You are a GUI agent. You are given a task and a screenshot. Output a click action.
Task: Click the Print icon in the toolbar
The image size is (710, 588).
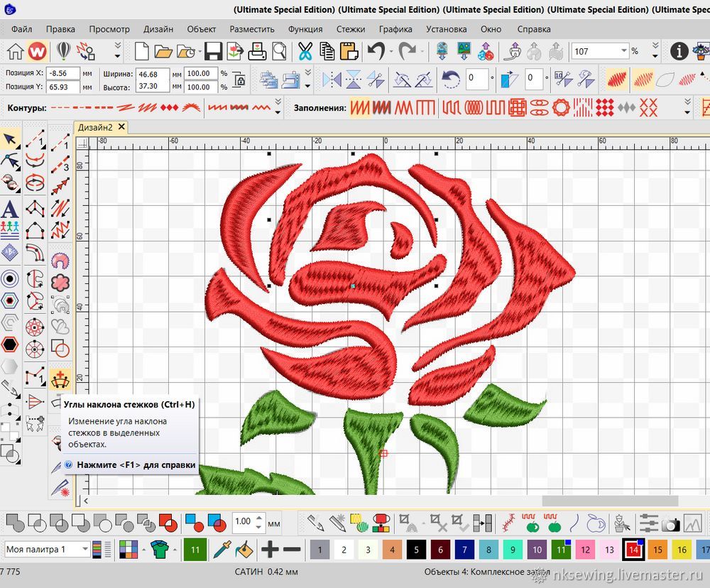click(x=257, y=51)
